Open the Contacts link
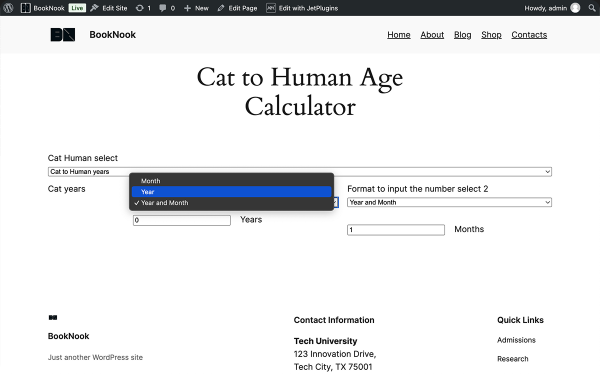 click(529, 35)
